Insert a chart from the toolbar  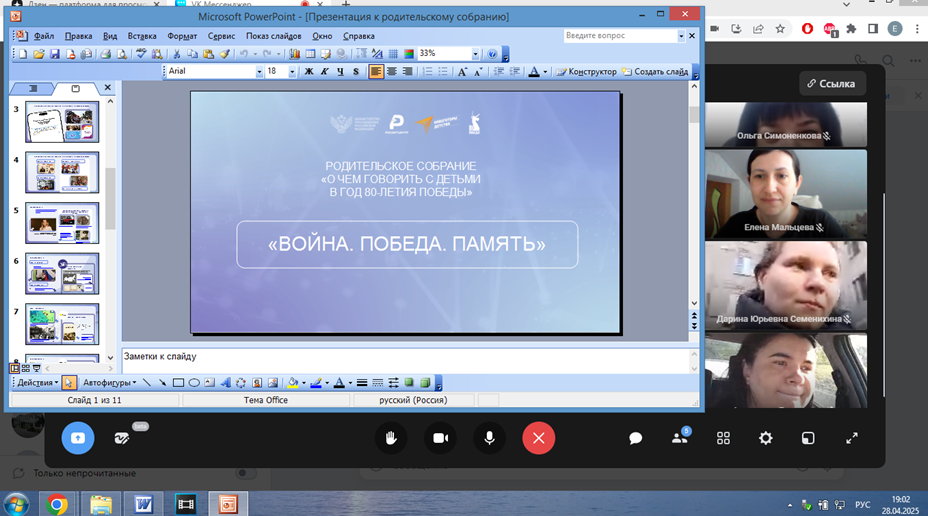(x=294, y=54)
